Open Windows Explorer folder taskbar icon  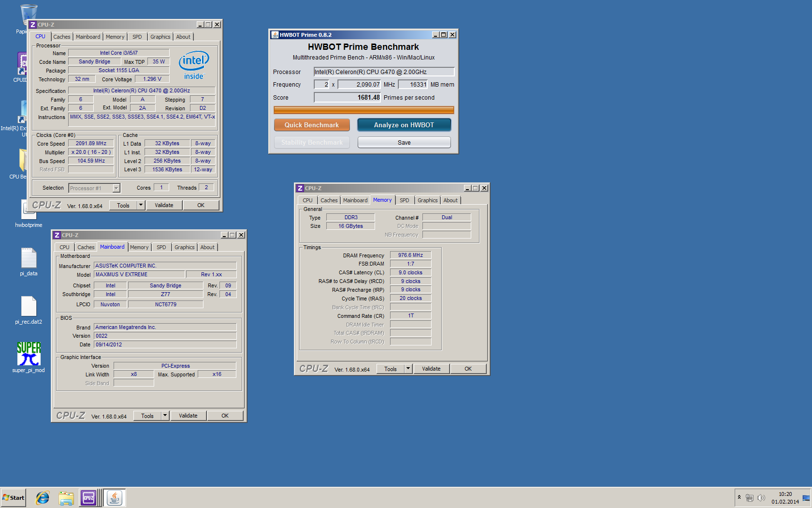pos(66,497)
